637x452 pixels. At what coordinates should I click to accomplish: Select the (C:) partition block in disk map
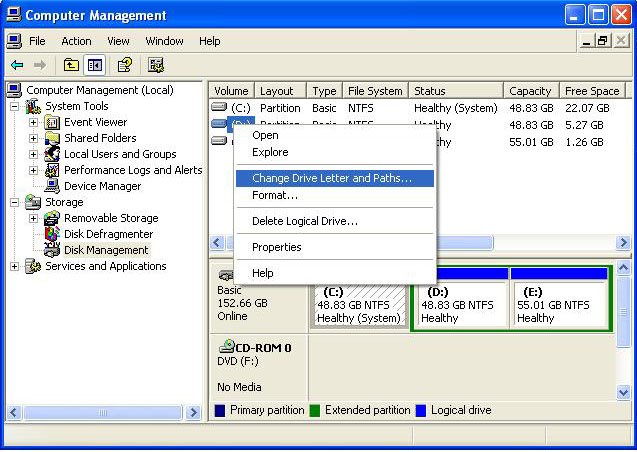(359, 305)
